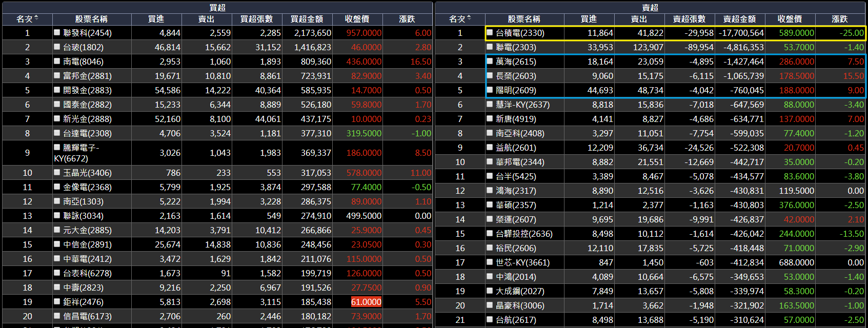Open the 台表科(6278) stock name
This screenshot has height=328, width=868.
pos(87,273)
